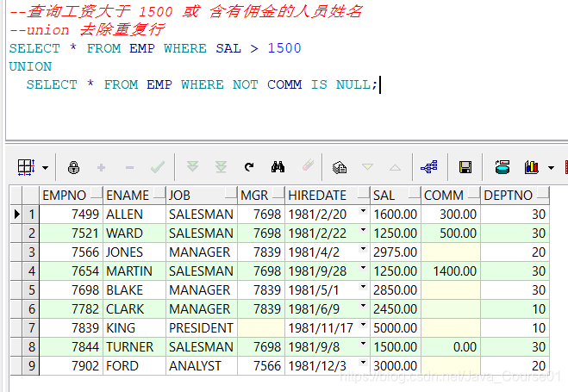The image size is (568, 392).
Task: Open date dropdown for 1981/2/22
Action: pos(363,229)
